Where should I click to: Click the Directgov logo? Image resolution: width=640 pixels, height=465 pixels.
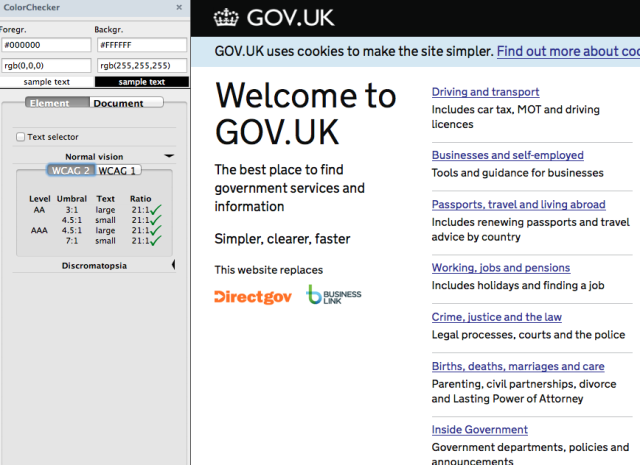click(253, 297)
